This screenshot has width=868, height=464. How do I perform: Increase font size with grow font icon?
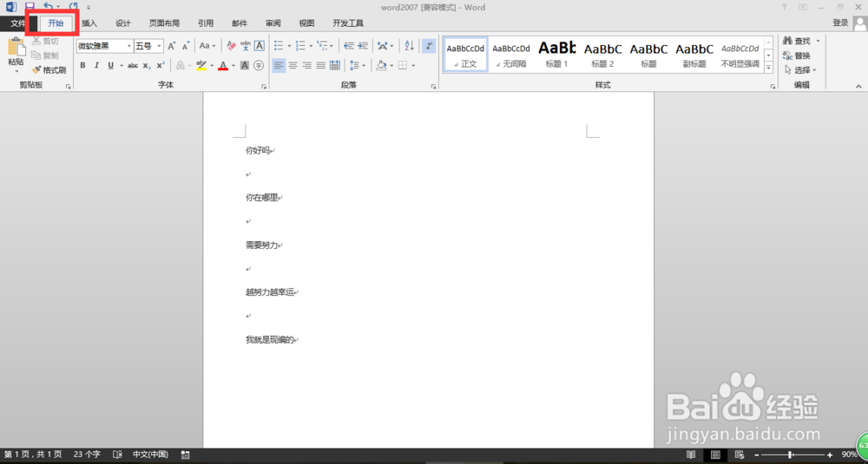[x=172, y=46]
